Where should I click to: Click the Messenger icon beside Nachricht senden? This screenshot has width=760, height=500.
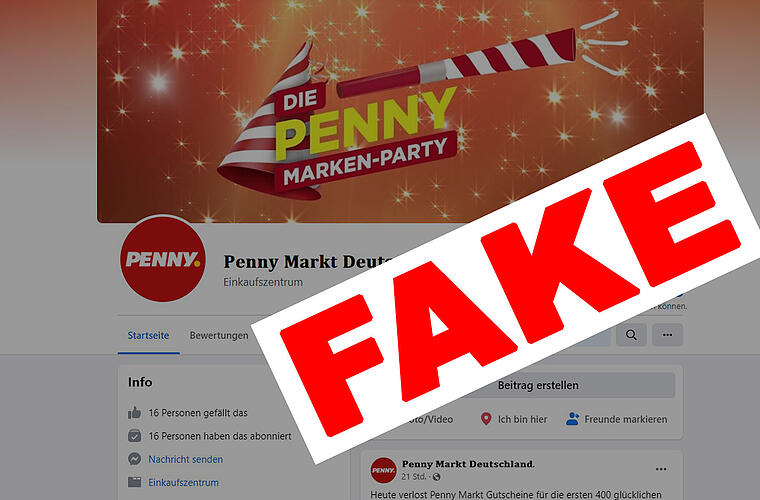click(134, 459)
